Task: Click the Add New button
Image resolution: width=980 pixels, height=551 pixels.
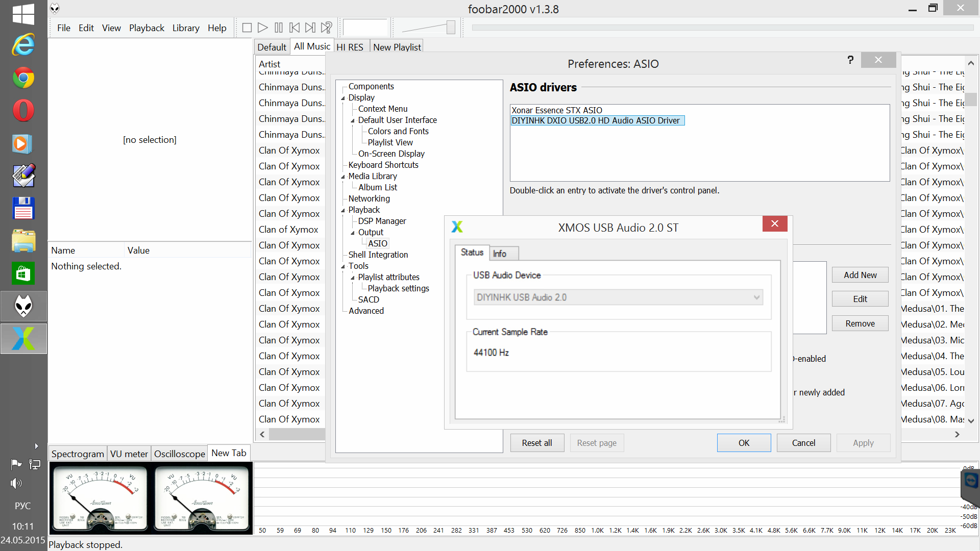Action: [860, 275]
